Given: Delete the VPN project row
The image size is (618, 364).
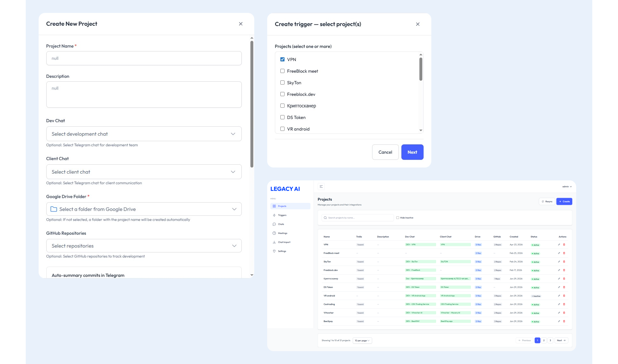Looking at the screenshot, I should click(x=564, y=245).
